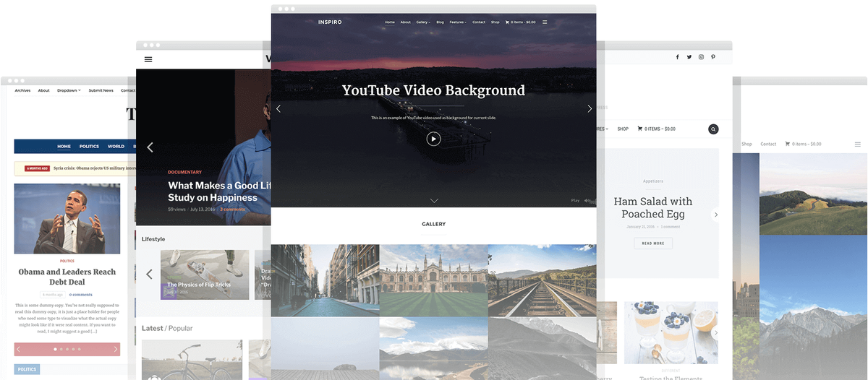Click the INSPIRO logo
This screenshot has width=868, height=380.
[330, 22]
